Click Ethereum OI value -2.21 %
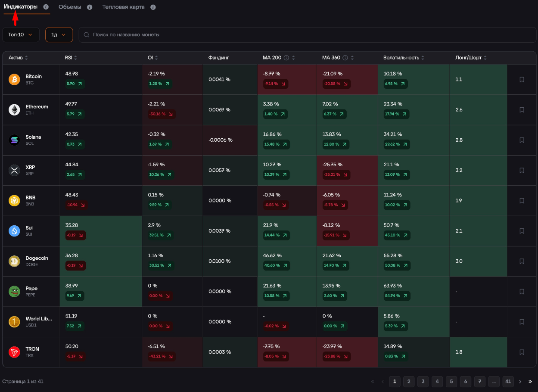Screen dimensions: 538x392 (x=156, y=104)
